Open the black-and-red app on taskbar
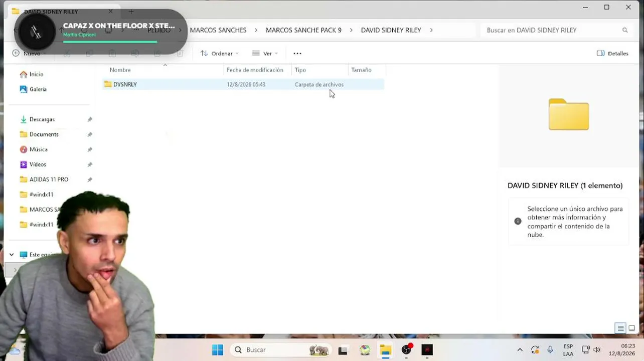Screen dimensions: 644x361 427,350
